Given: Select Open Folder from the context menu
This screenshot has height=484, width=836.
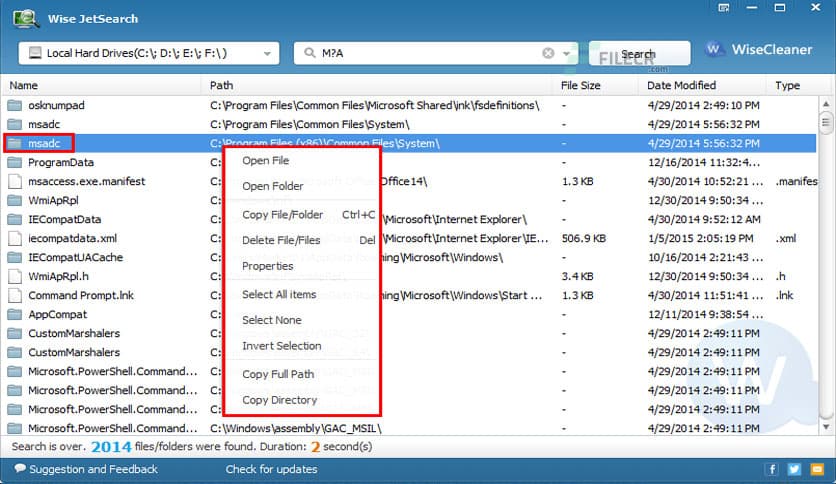Looking at the screenshot, I should click(272, 186).
